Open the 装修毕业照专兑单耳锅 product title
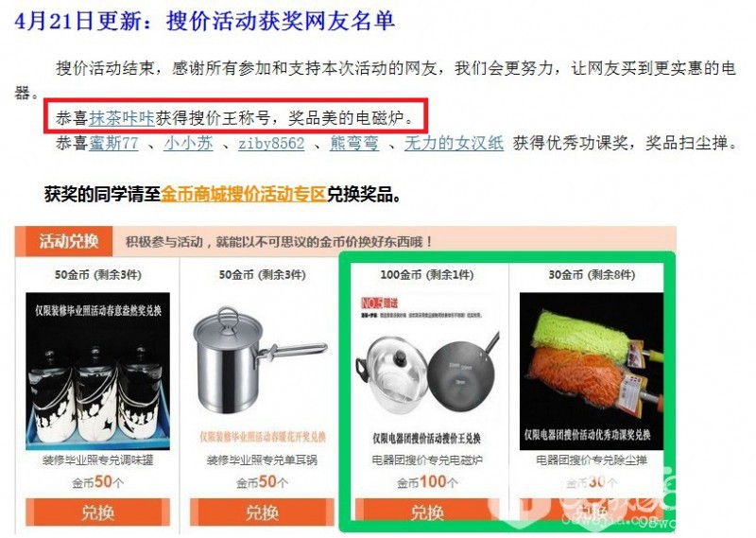The height and width of the screenshot is (538, 756). 262,460
